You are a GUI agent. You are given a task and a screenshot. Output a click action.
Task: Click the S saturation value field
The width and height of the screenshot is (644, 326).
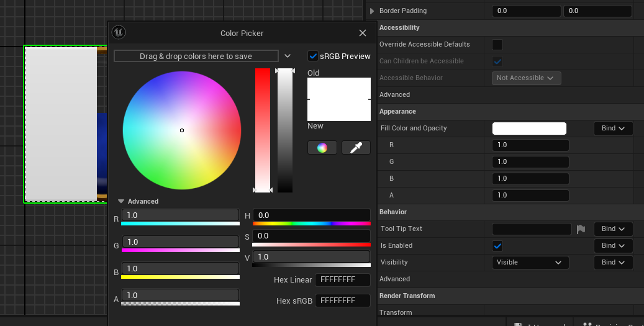[311, 236]
